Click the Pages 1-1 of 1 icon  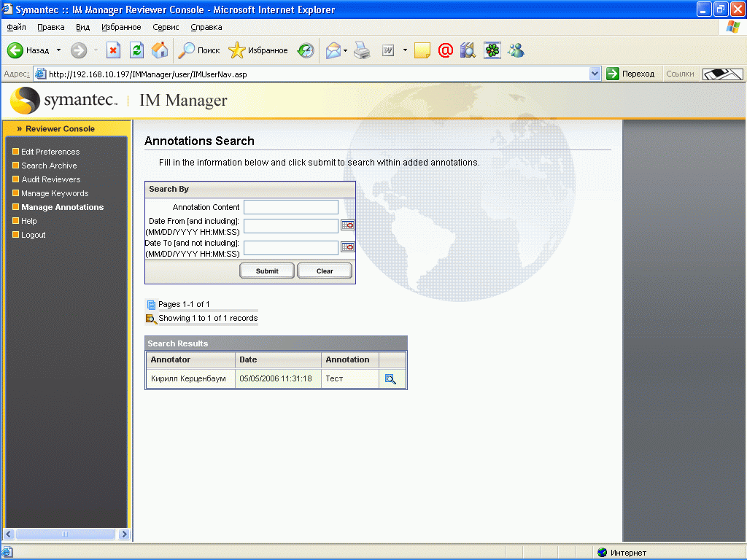click(152, 305)
